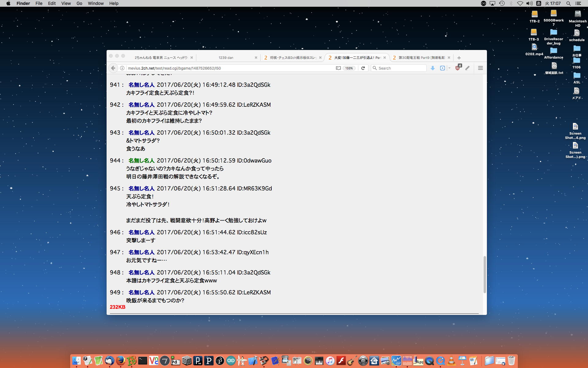The width and height of the screenshot is (588, 368).
Task: Close the 2ちゃんねる 電車男 tab
Action: [x=192, y=58]
